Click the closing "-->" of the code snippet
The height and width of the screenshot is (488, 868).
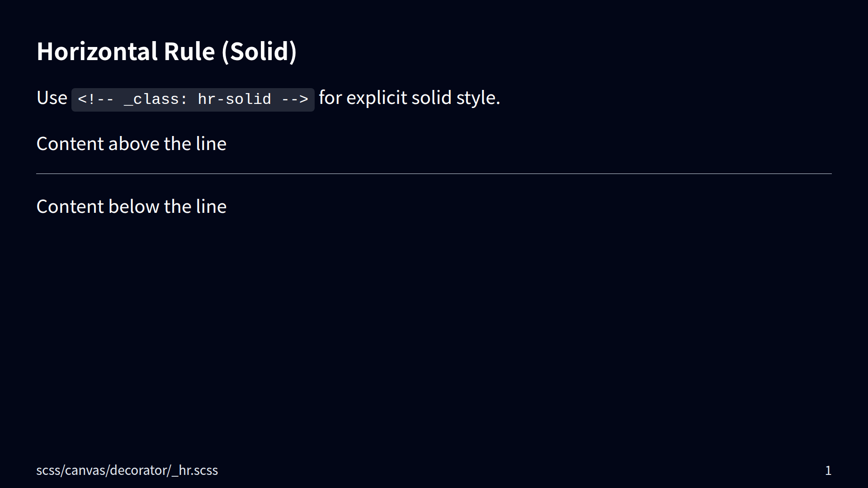pos(295,99)
